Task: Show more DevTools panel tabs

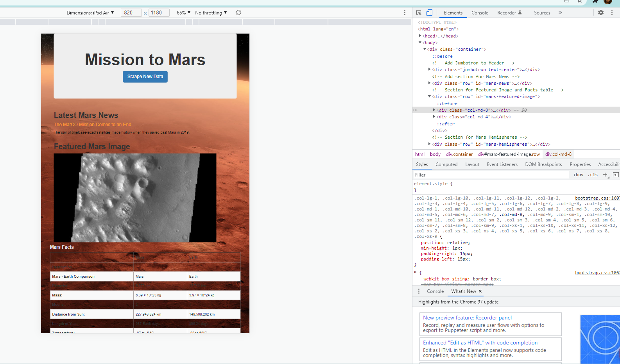Action: tap(560, 12)
